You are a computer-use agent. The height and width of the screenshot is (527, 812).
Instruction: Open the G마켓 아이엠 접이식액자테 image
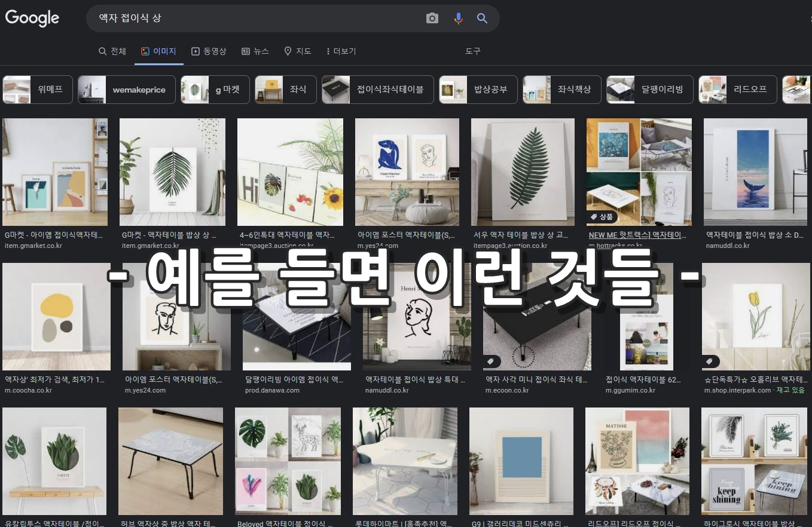point(56,172)
